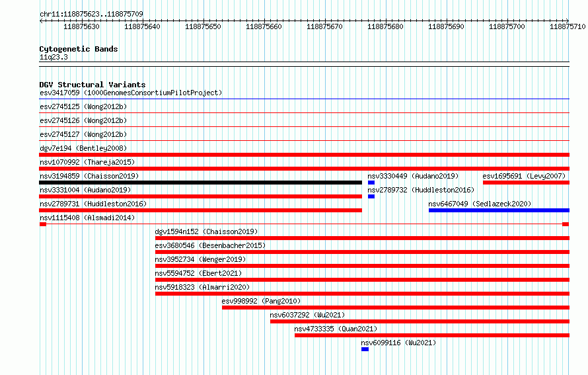Click the black nsv3194859 Chaisson2019 variant bar
Image resolution: width=588 pixels, height=375 pixels.
(201, 183)
